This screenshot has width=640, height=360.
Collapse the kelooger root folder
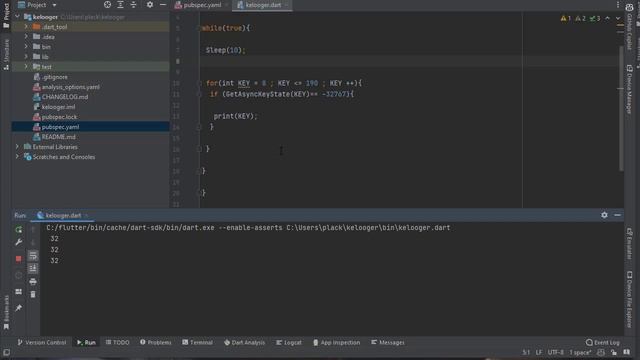point(18,17)
